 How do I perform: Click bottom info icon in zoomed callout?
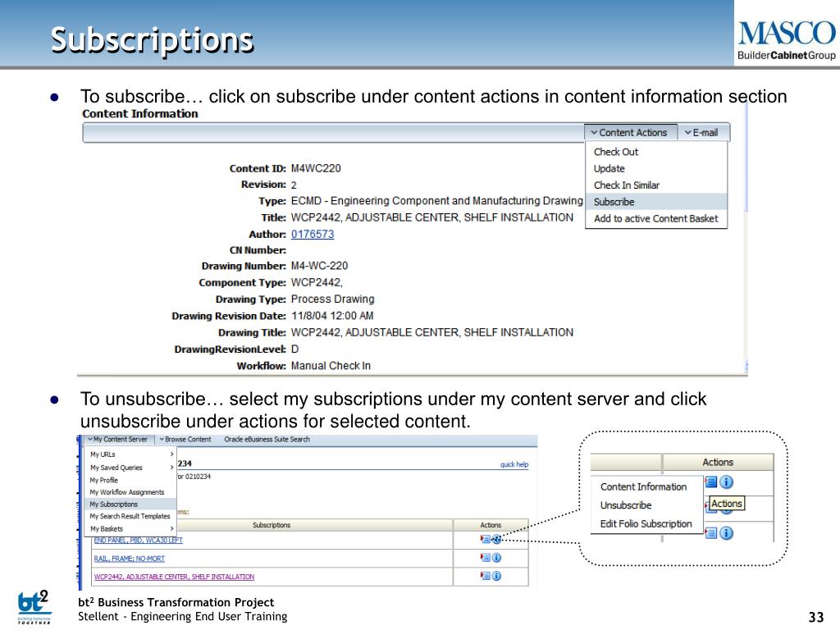[x=727, y=533]
